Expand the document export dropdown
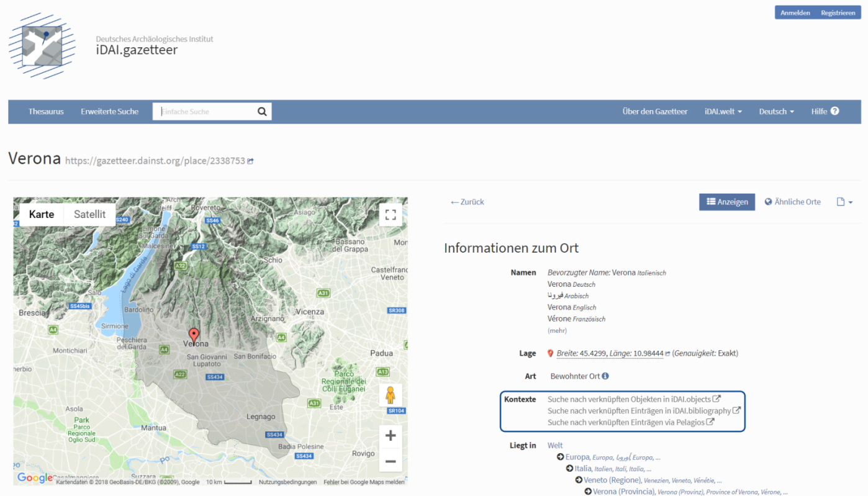868x496 pixels. click(844, 202)
